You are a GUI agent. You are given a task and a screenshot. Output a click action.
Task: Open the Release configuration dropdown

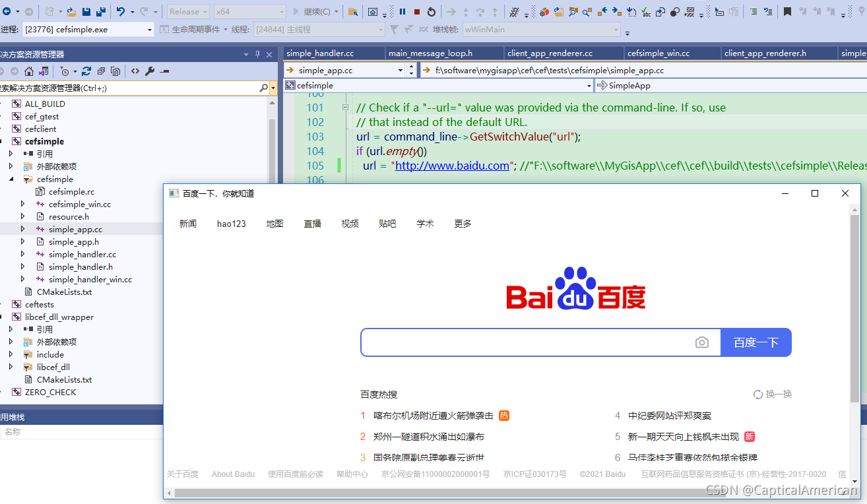click(188, 11)
